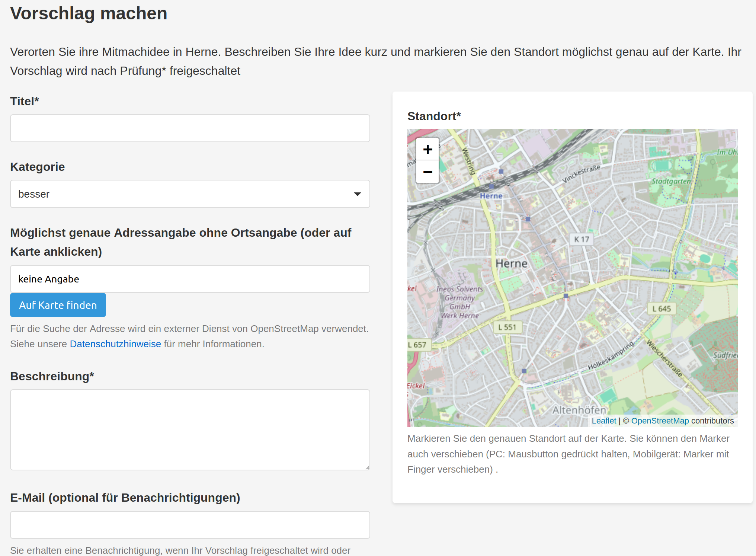Open the Leaflet attribution link

[603, 421]
